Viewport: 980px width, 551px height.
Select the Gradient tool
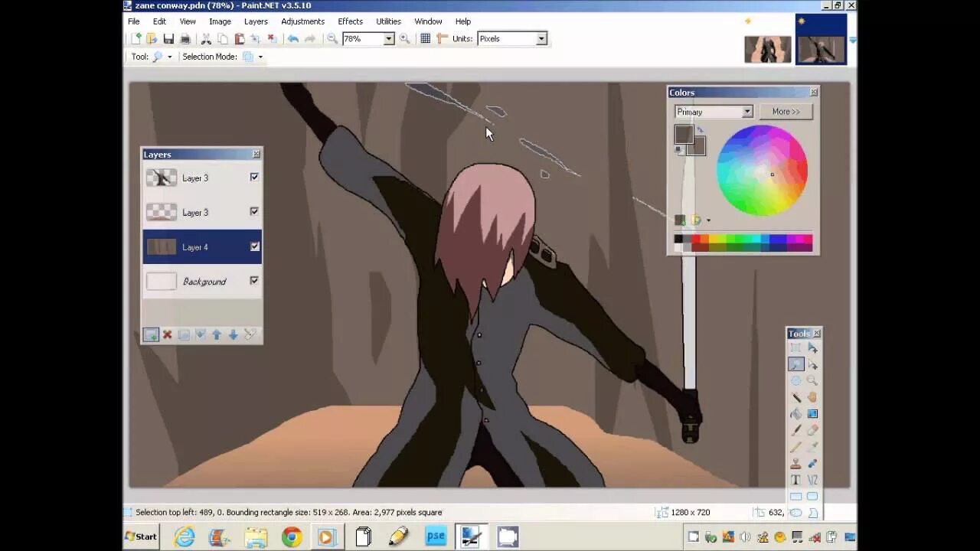pos(812,414)
